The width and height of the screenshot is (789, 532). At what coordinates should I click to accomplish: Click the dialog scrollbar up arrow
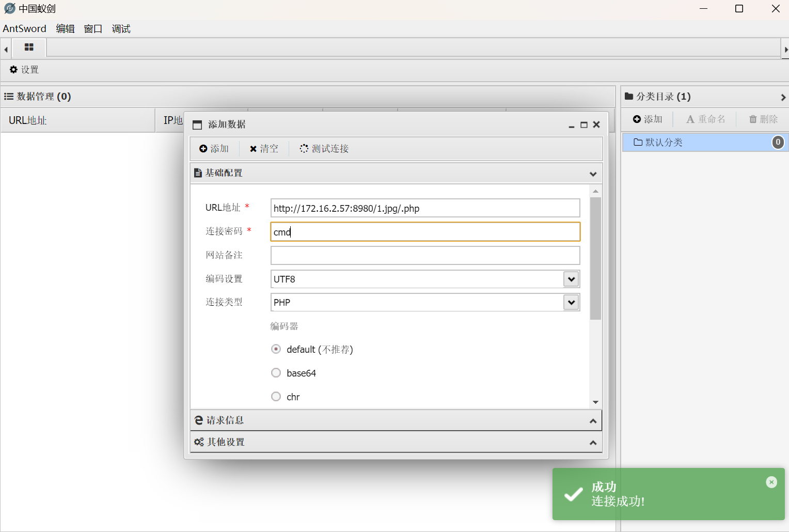[x=595, y=191]
